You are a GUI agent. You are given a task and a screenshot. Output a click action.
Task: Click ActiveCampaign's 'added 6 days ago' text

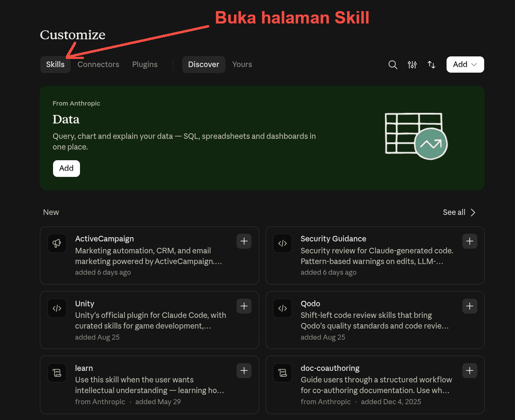coord(103,272)
